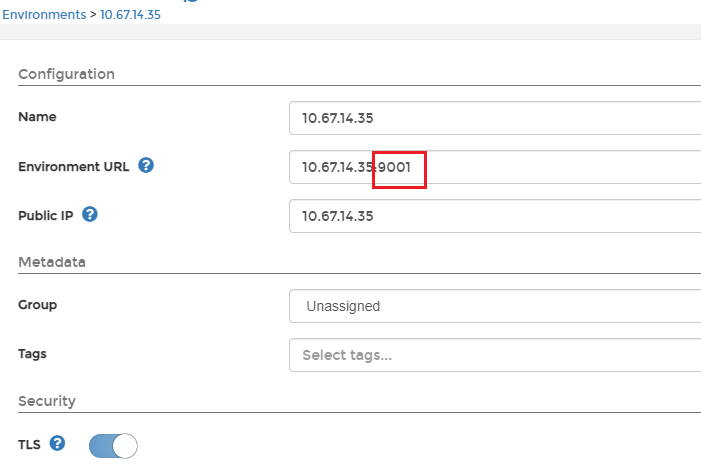Click the Configuration section heading
Image resolution: width=701 pixels, height=469 pixels.
pos(66,74)
